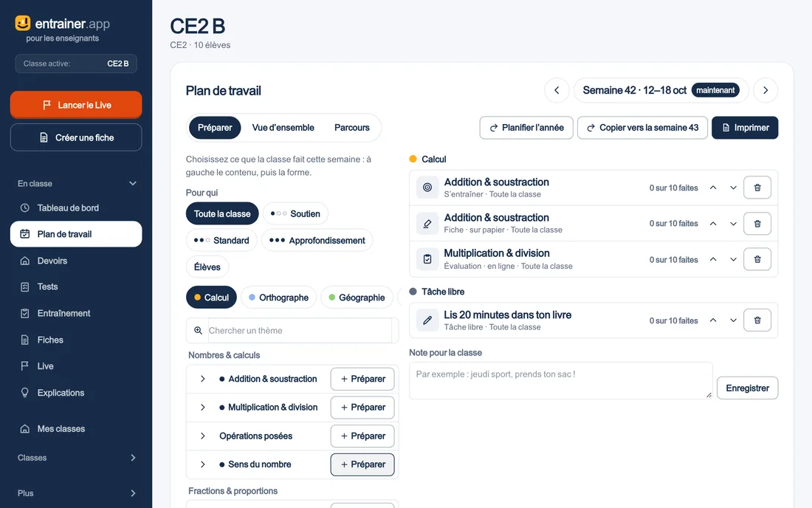Click Planifier l'année button
812x508 pixels.
(x=526, y=128)
